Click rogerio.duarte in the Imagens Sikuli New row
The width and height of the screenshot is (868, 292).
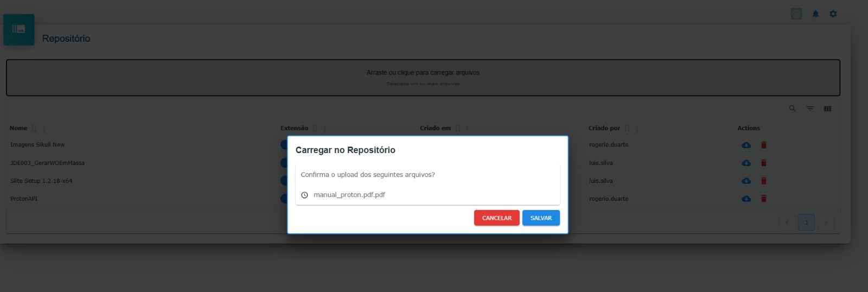(x=609, y=145)
